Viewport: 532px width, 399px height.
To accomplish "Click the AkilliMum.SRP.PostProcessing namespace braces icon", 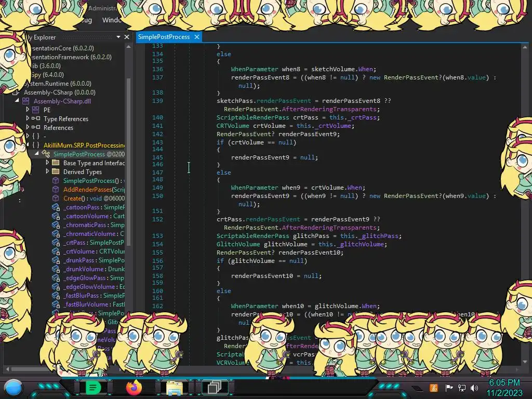I will coord(36,145).
